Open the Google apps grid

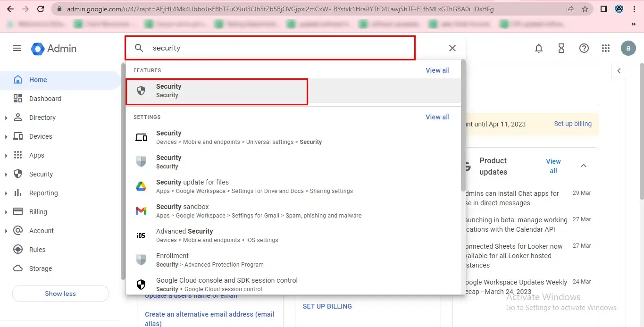[606, 48]
